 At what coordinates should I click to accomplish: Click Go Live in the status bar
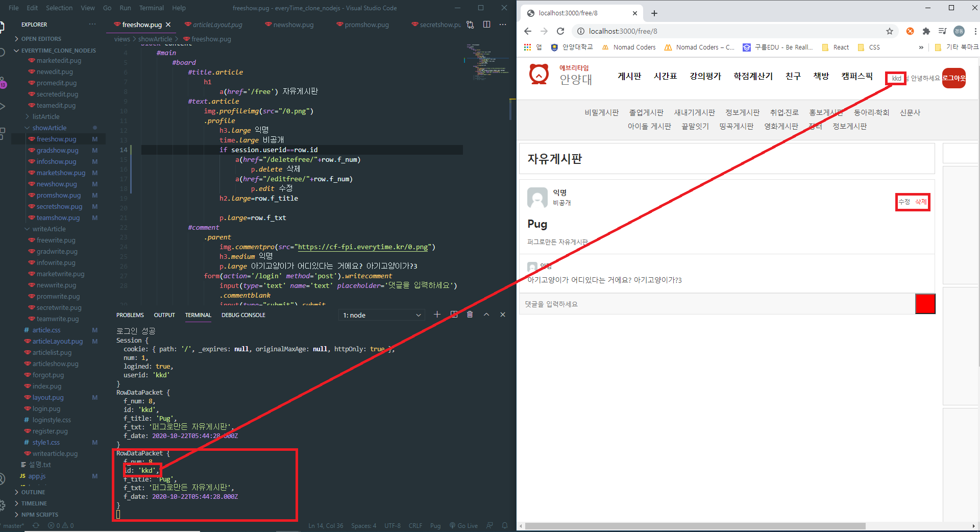(463, 525)
